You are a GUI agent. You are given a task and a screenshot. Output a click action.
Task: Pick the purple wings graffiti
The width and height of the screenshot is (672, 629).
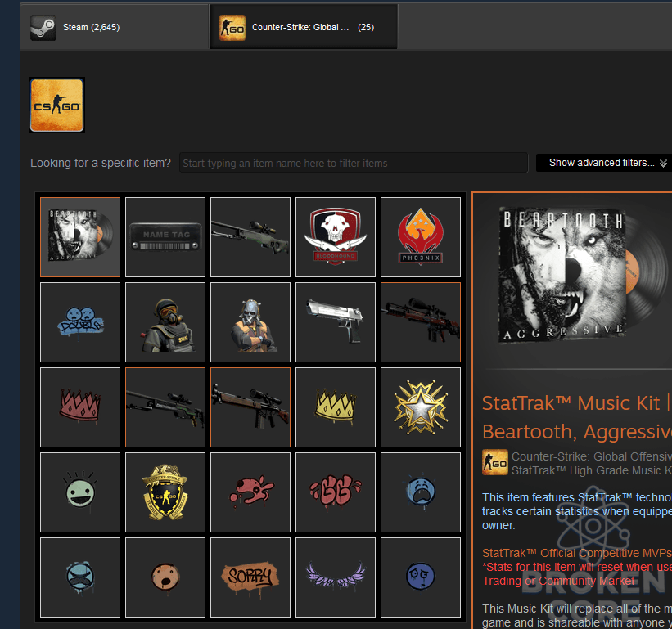coord(336,577)
